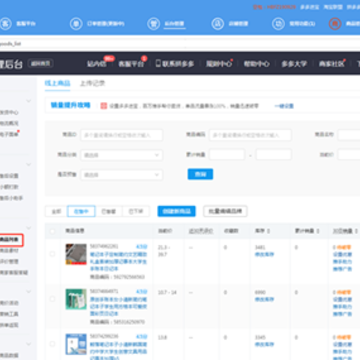Open thumbnail of product priced 10.7 - 14

pos(76,299)
